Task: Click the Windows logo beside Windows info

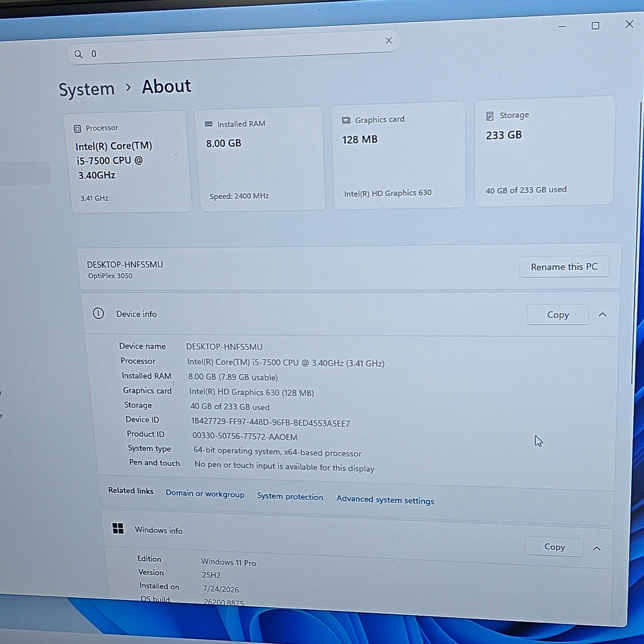Action: coord(118,529)
